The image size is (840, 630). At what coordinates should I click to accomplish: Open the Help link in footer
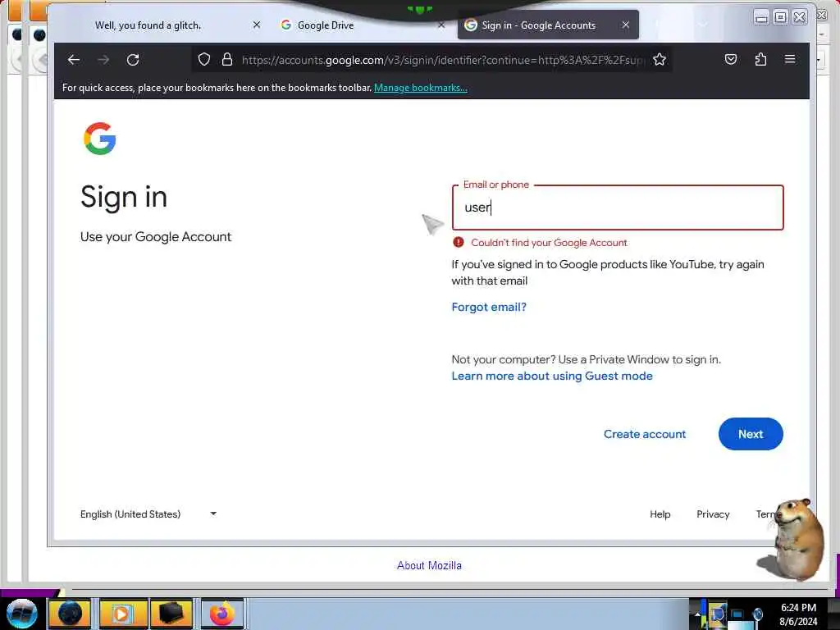660,514
